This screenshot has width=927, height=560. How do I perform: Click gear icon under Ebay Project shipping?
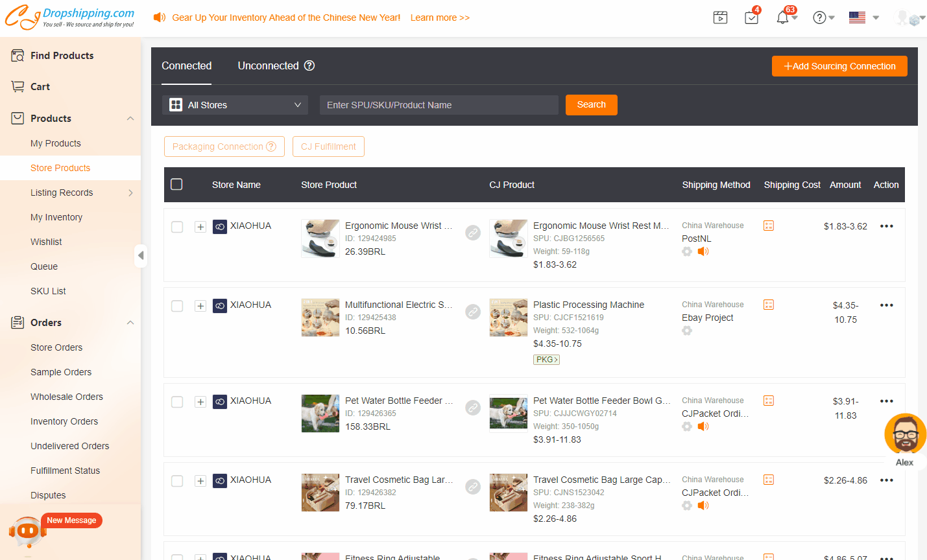[x=687, y=331]
